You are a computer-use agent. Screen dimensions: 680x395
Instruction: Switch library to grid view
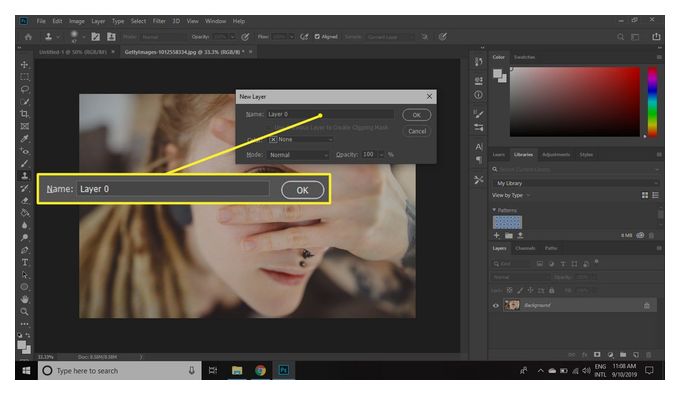coord(645,196)
